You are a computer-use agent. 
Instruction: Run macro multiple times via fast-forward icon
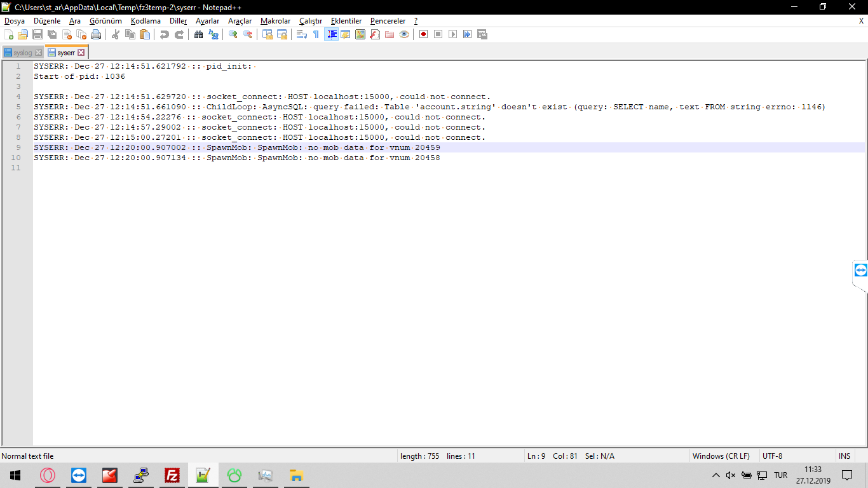click(467, 34)
